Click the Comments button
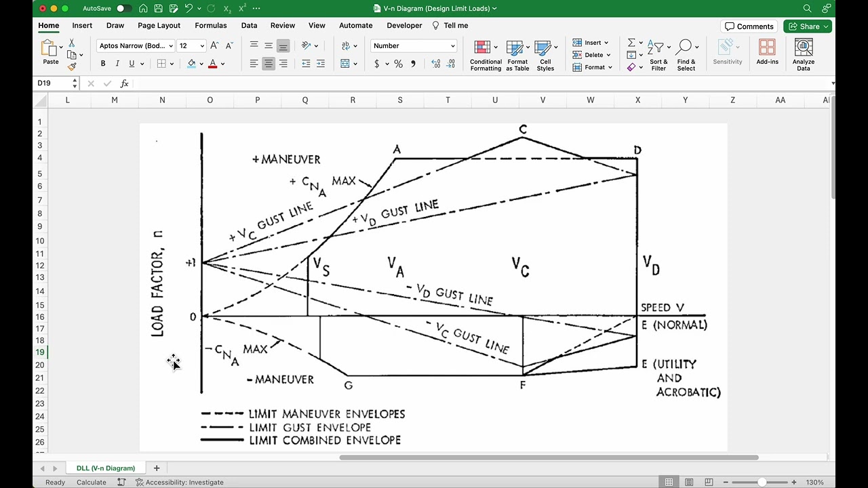Viewport: 868px width, 488px height. coord(749,26)
